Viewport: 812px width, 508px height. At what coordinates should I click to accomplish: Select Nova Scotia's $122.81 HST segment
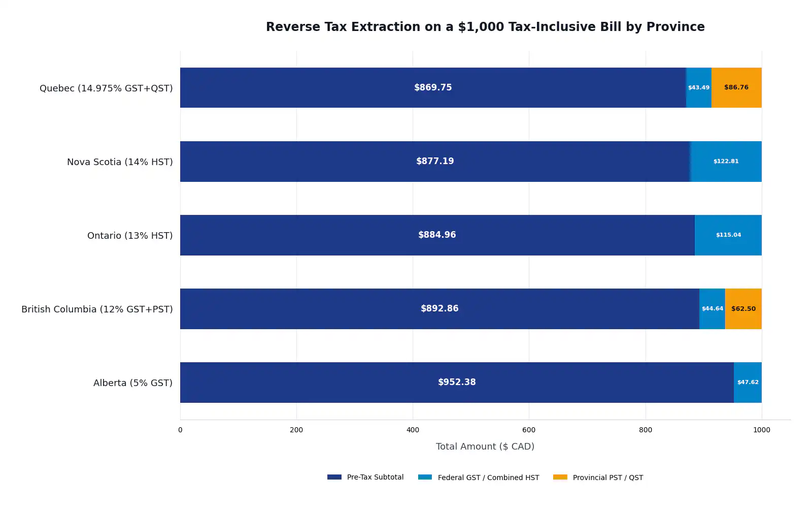tap(726, 161)
